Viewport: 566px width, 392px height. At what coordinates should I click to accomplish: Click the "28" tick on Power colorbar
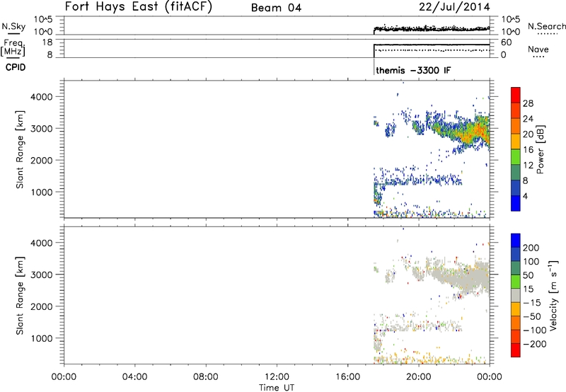[x=528, y=103]
